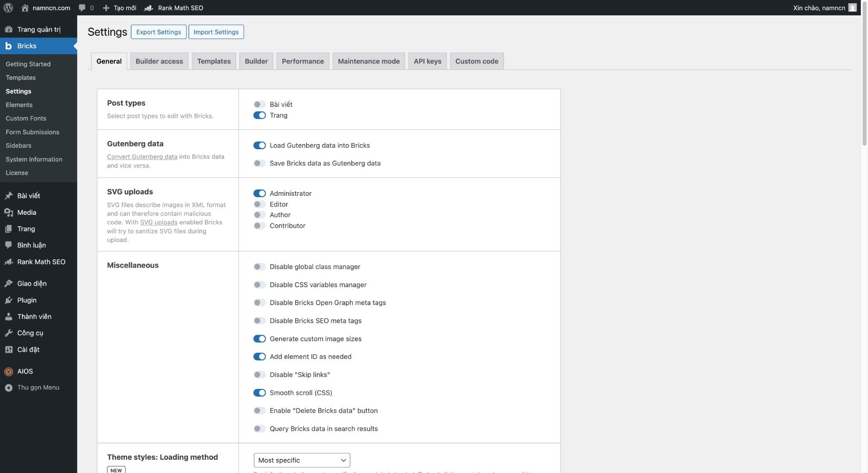Image resolution: width=868 pixels, height=473 pixels.
Task: Click the WordPress logo icon
Action: pos(8,8)
